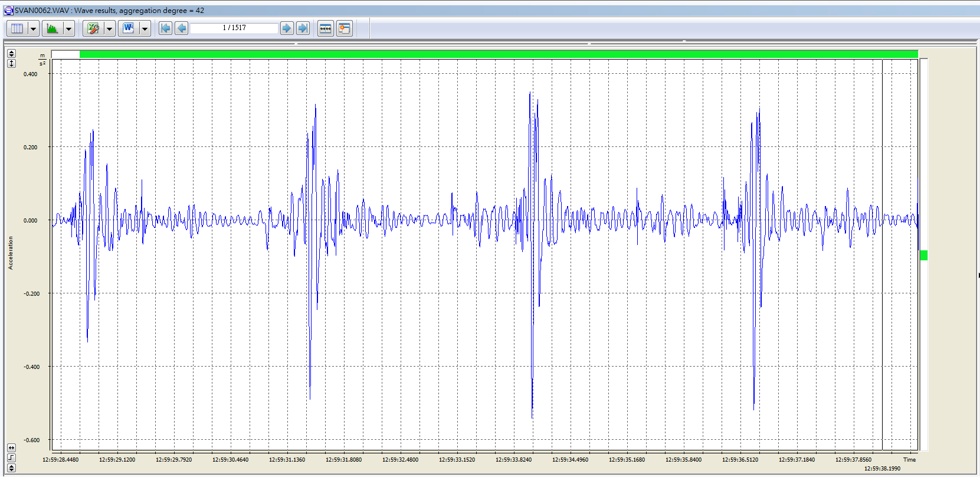
Task: Click the horizontal axis zoom double-arrow icon
Action: click(x=11, y=448)
